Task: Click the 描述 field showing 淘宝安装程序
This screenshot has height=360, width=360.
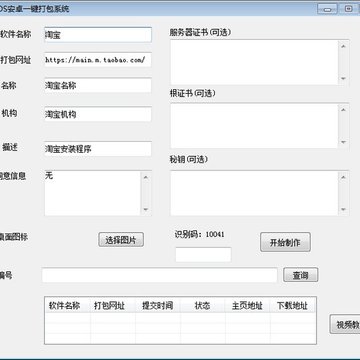Action: click(98, 149)
